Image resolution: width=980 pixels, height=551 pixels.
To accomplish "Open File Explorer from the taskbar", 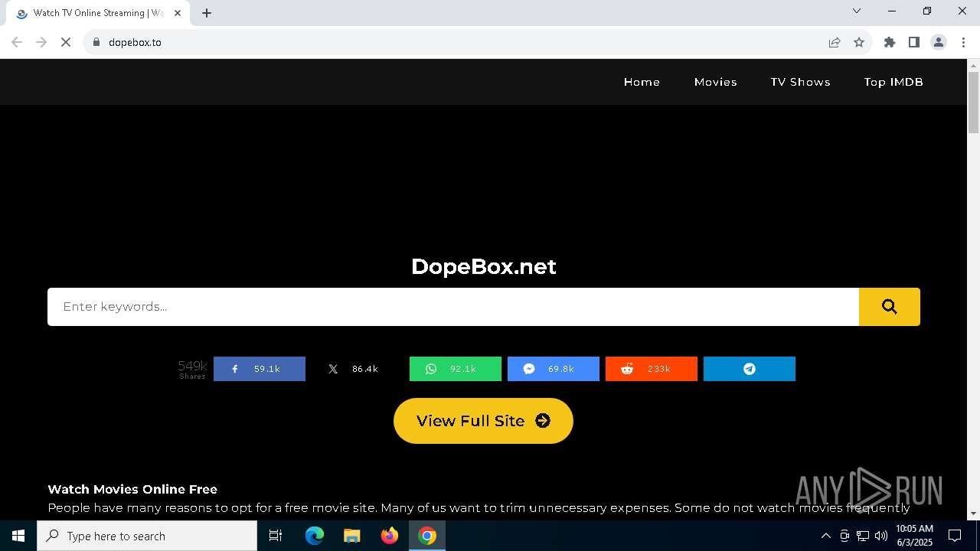I will click(351, 536).
